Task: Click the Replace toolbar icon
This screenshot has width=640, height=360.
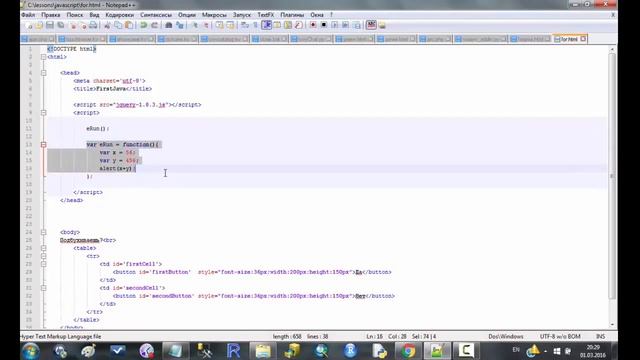Action: point(180,25)
